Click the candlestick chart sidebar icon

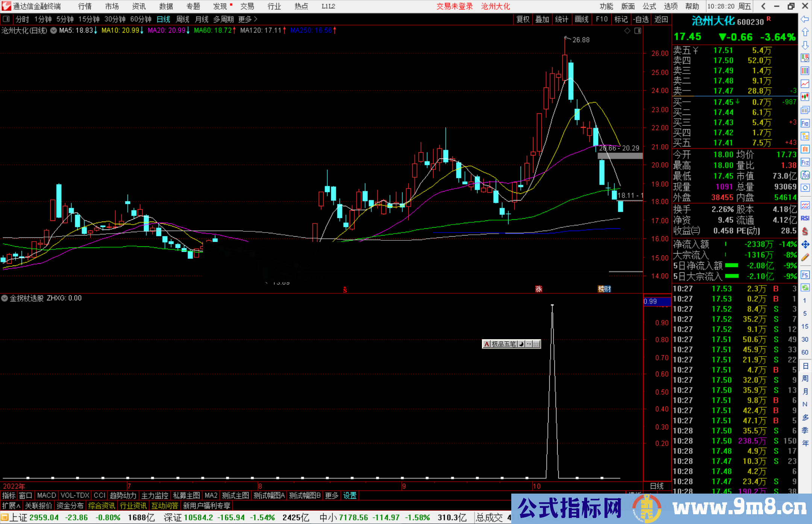pyautogui.click(x=805, y=97)
